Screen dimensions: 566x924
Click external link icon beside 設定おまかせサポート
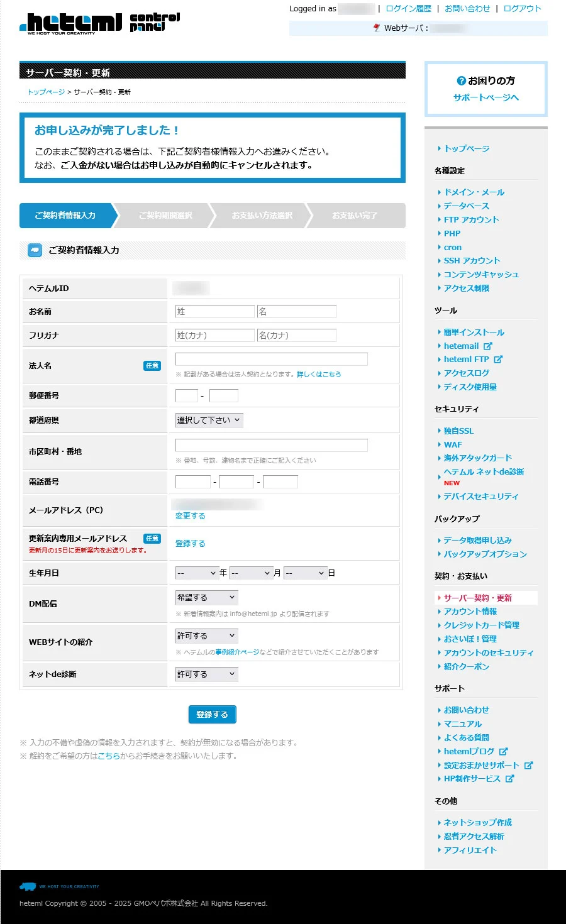tap(529, 765)
